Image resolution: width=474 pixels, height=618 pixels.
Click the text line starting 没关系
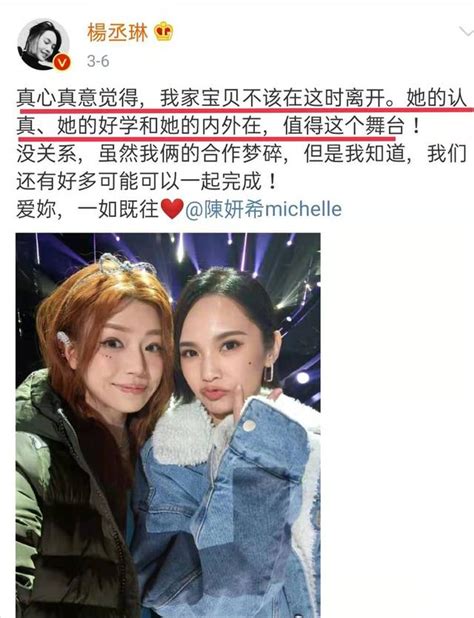pos(242,154)
